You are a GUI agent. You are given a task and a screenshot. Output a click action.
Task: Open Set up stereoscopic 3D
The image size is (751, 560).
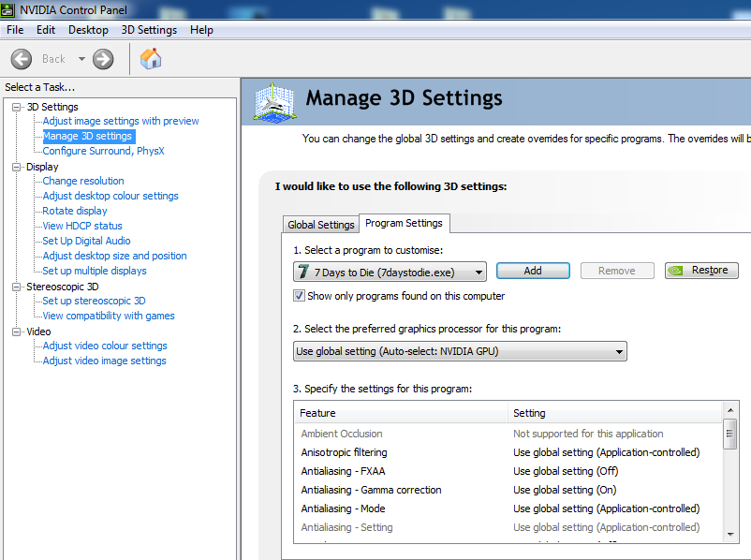coord(94,301)
